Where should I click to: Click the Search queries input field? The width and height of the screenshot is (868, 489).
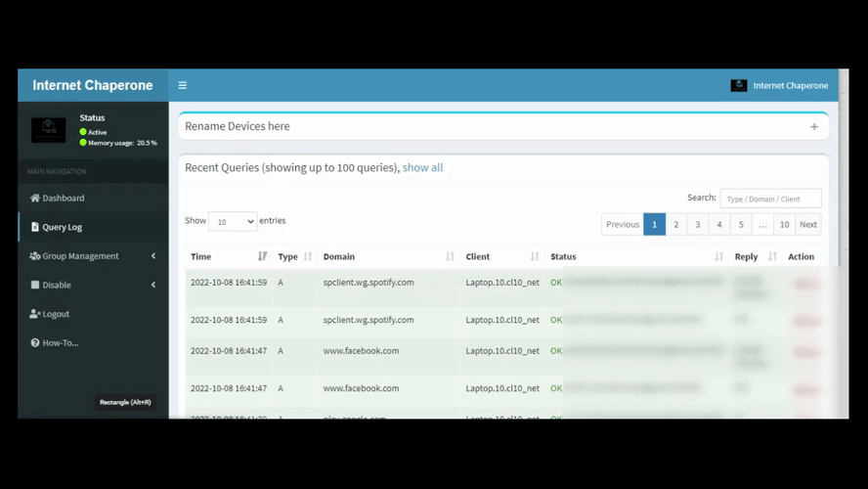click(770, 199)
